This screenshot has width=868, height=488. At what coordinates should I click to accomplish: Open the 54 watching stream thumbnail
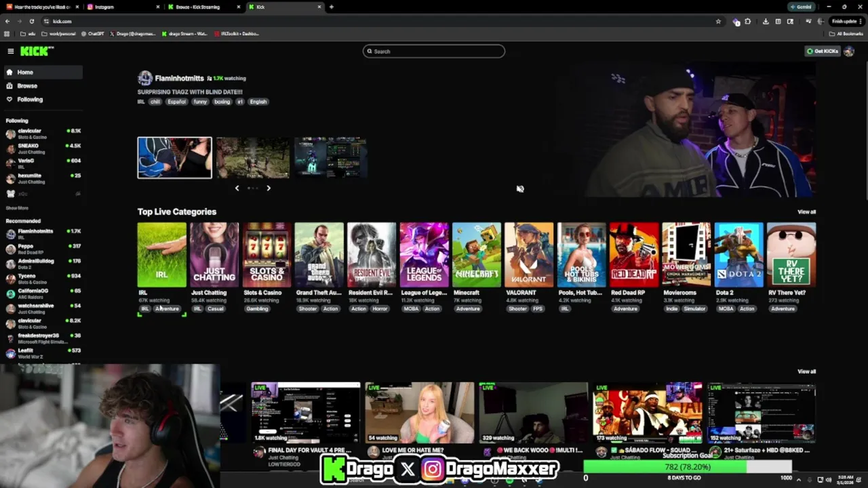click(420, 413)
